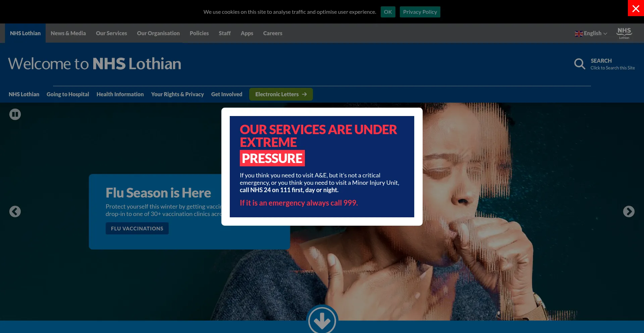Open the Our Services menu
The image size is (644, 333).
pyautogui.click(x=111, y=33)
